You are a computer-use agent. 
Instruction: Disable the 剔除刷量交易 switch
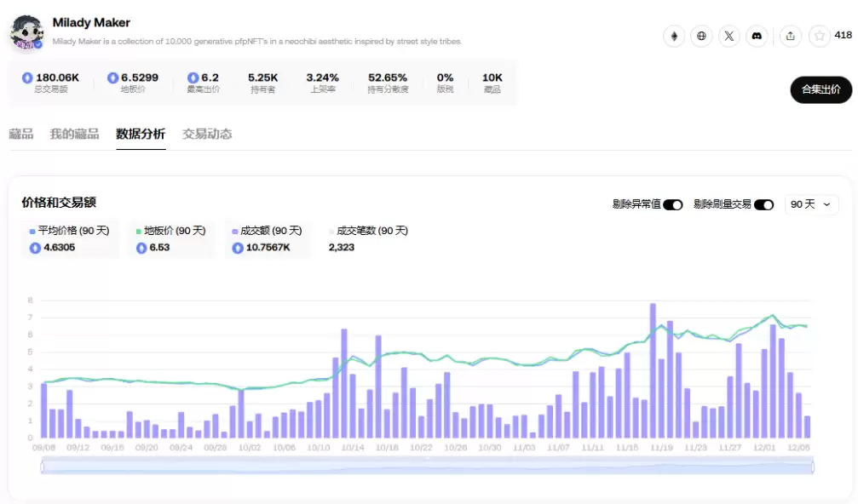763,204
